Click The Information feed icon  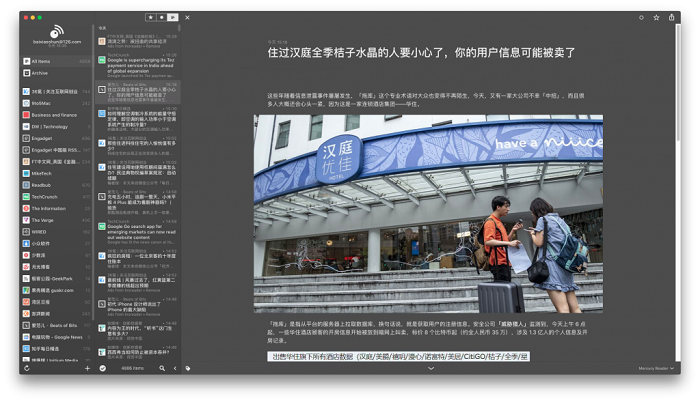pyautogui.click(x=26, y=209)
